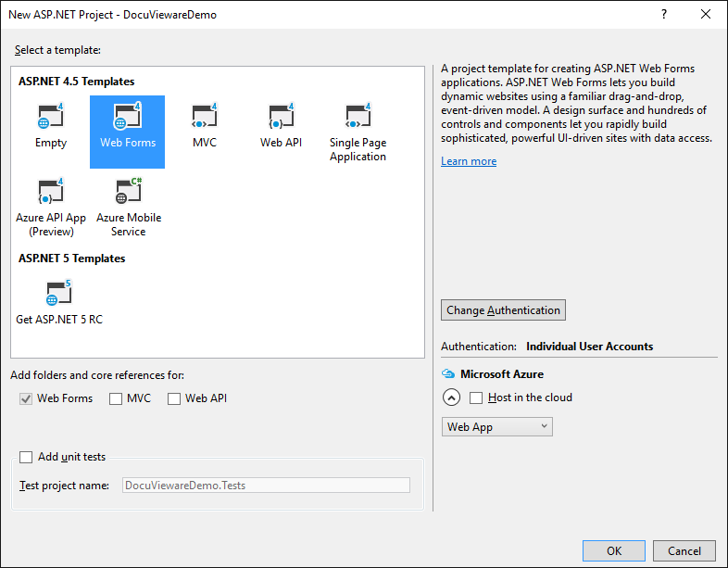Pick the MVC template icon
Viewport: 728px width, 568px height.
tap(204, 118)
